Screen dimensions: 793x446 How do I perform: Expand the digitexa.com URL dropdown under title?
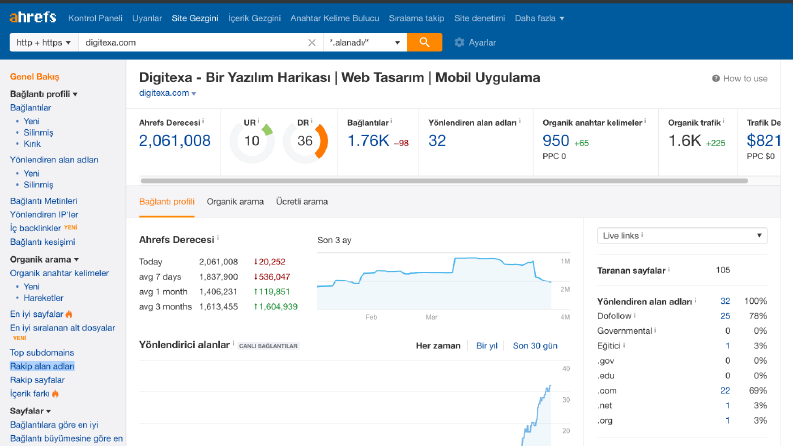[x=194, y=94]
